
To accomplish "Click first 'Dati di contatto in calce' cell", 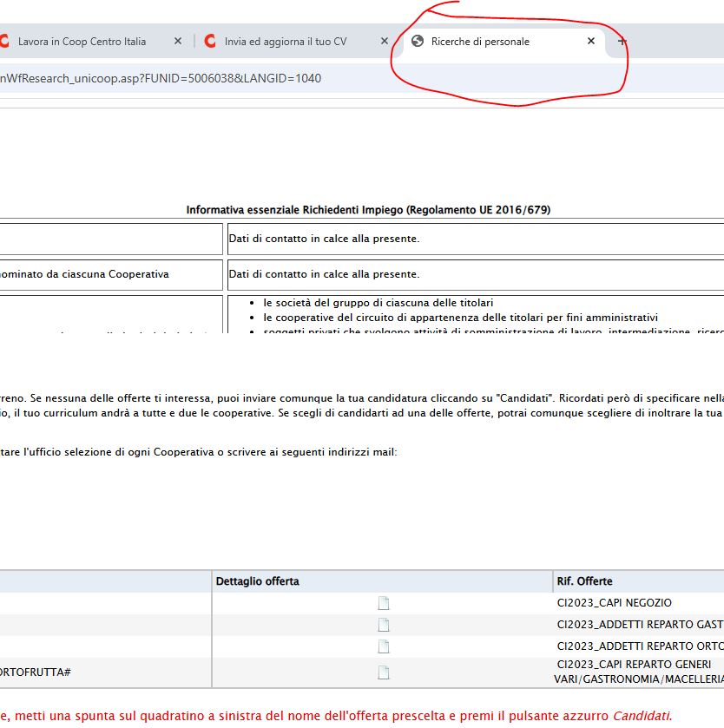I will pos(324,239).
